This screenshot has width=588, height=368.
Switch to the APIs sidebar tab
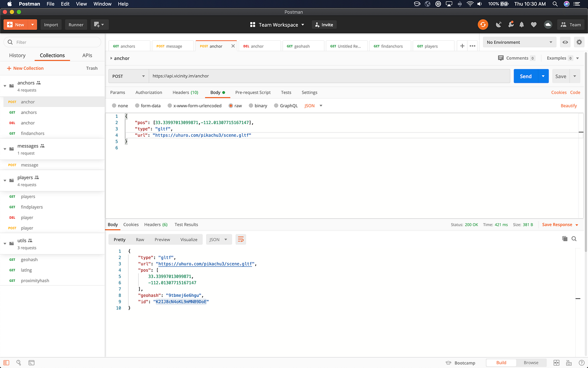coord(87,56)
